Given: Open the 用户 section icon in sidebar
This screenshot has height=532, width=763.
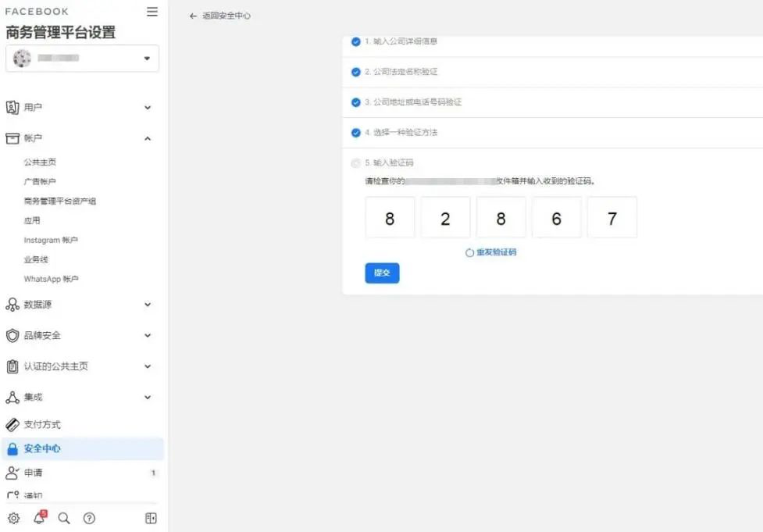Looking at the screenshot, I should click(x=12, y=107).
